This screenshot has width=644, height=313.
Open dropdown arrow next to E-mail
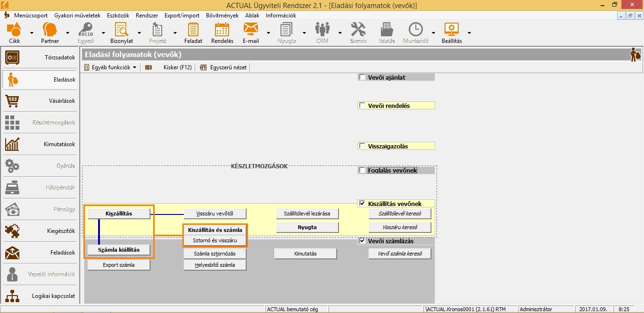[x=268, y=33]
